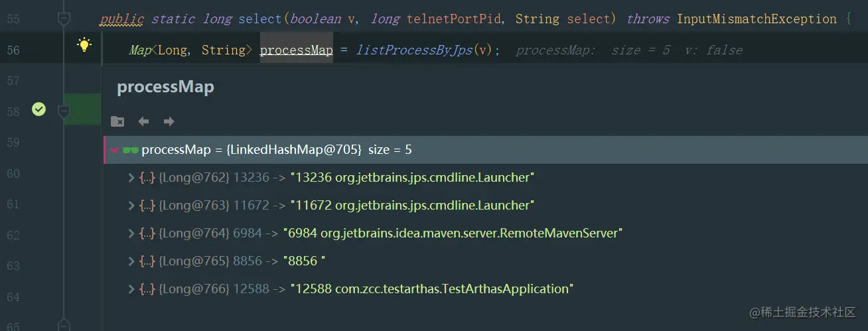
Task: Select the row with value "8856 "
Action: [x=485, y=261]
